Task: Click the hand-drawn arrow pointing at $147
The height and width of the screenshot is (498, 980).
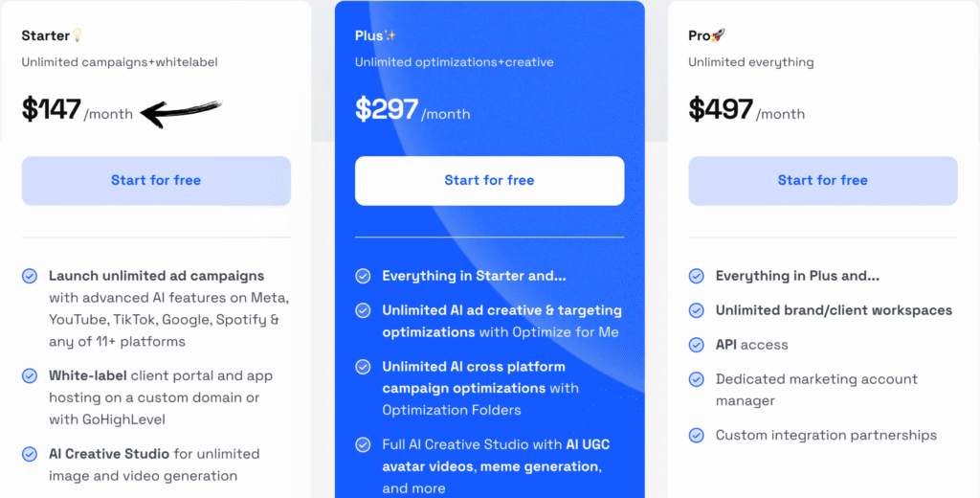Action: pyautogui.click(x=181, y=113)
